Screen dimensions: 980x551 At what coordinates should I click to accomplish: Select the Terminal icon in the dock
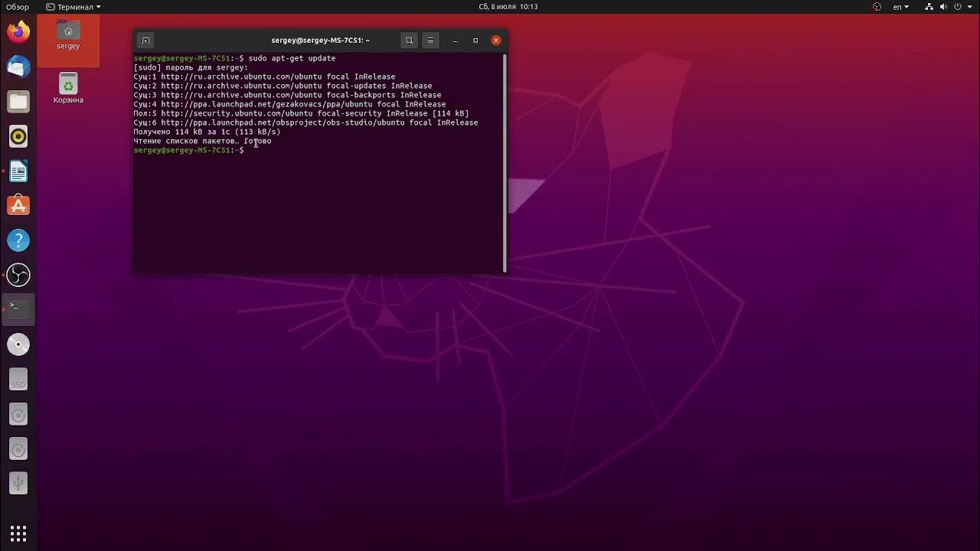pos(18,309)
